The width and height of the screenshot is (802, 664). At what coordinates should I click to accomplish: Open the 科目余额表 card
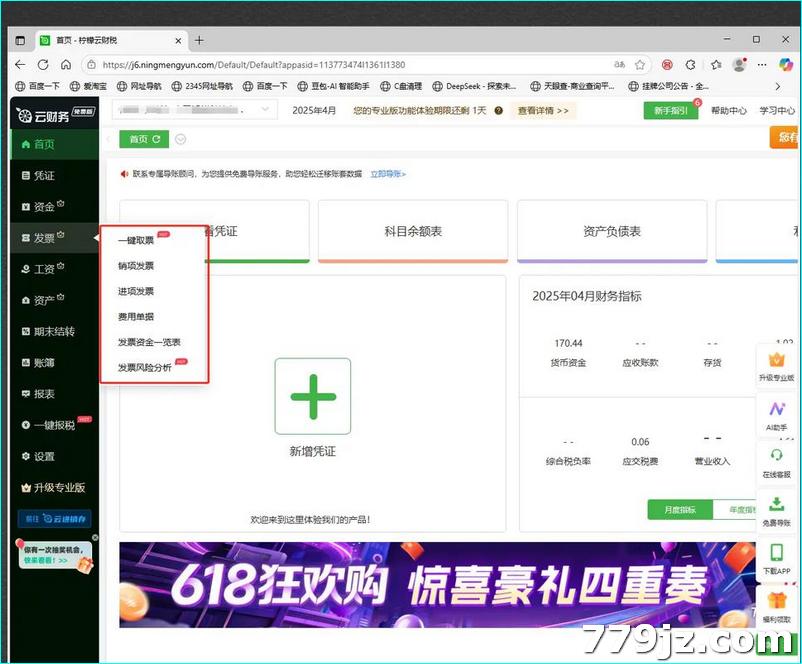pyautogui.click(x=413, y=231)
